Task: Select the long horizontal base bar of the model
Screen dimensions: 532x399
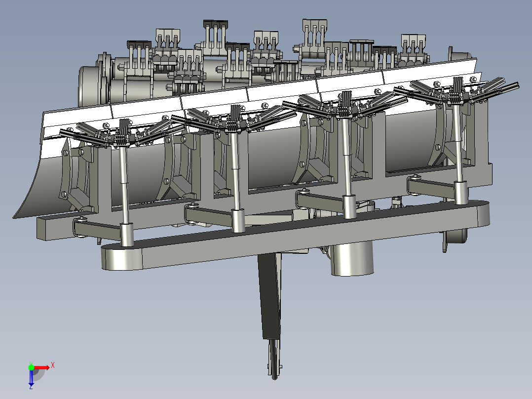Action: pyautogui.click(x=295, y=236)
